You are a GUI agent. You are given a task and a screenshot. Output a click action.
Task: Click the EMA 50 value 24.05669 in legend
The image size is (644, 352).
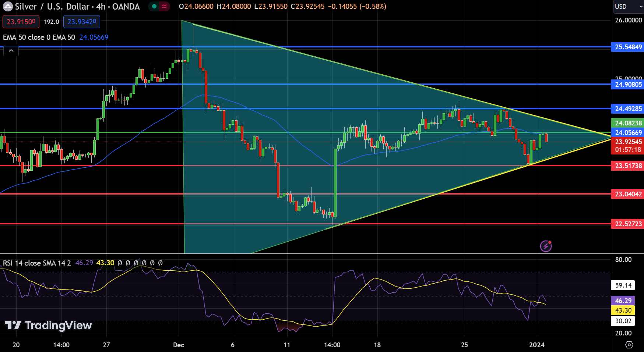coord(94,37)
